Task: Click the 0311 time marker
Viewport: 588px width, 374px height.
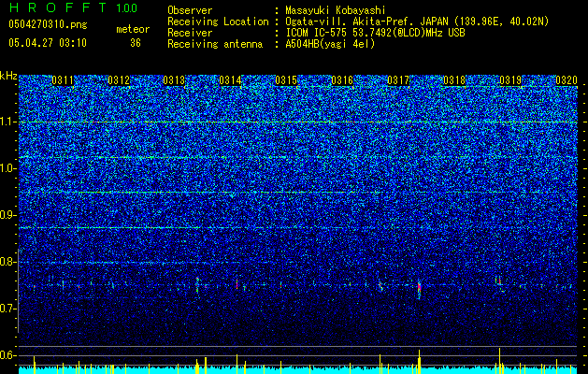Action: point(63,80)
